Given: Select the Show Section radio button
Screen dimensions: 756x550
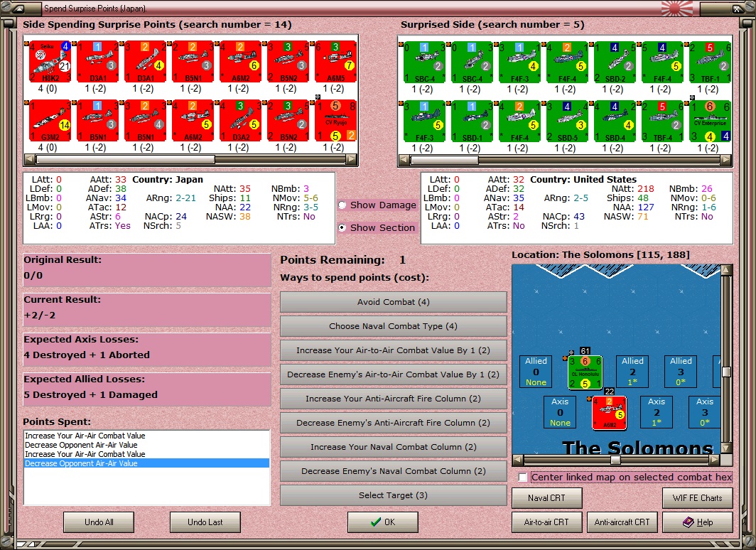Looking at the screenshot, I should 342,227.
